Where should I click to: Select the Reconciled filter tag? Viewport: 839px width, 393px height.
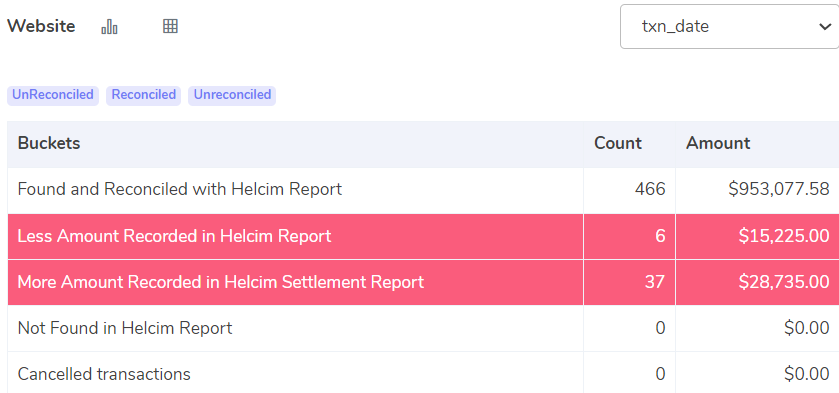(143, 95)
